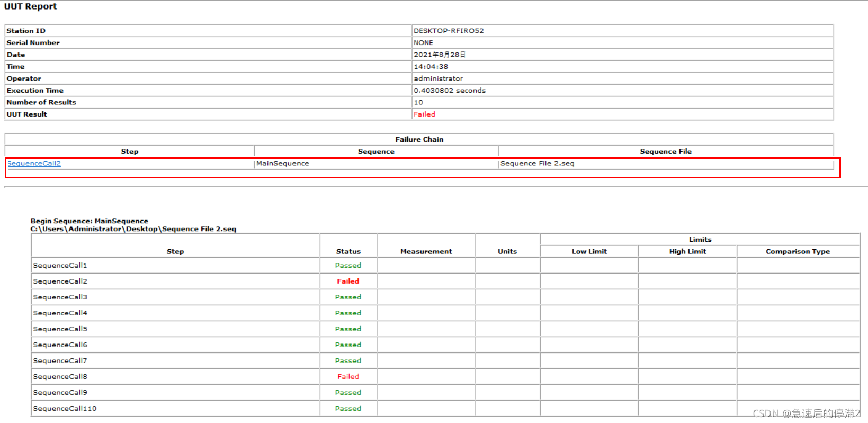Click the Execution Time label
868x423 pixels.
point(35,90)
